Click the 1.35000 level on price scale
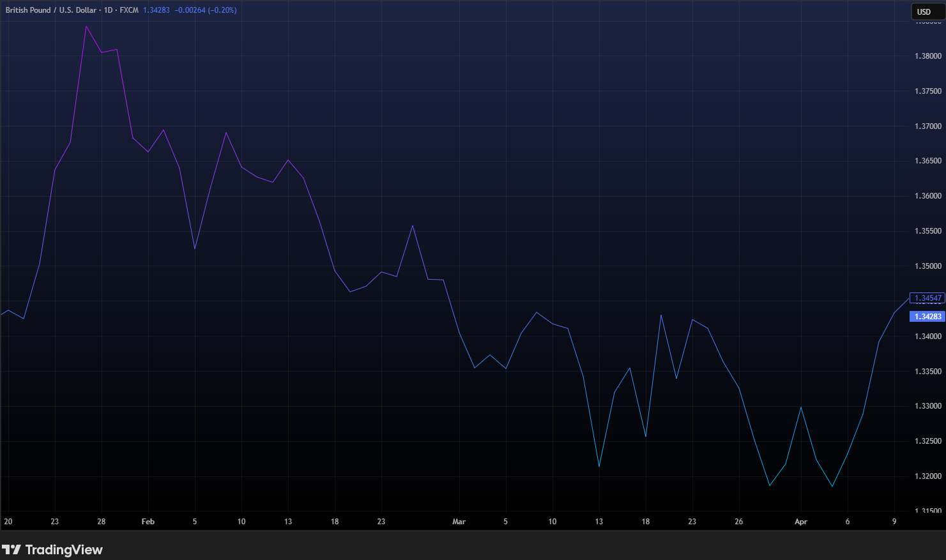 click(927, 266)
